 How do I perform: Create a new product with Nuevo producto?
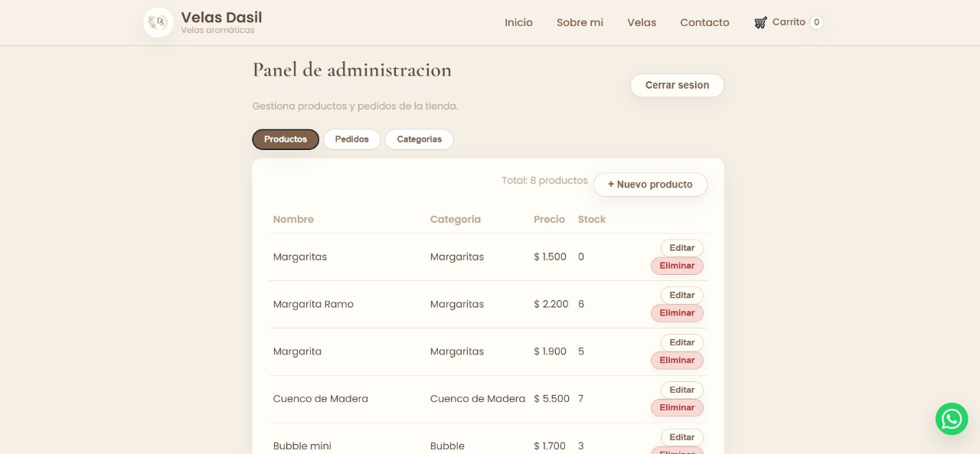(x=650, y=185)
